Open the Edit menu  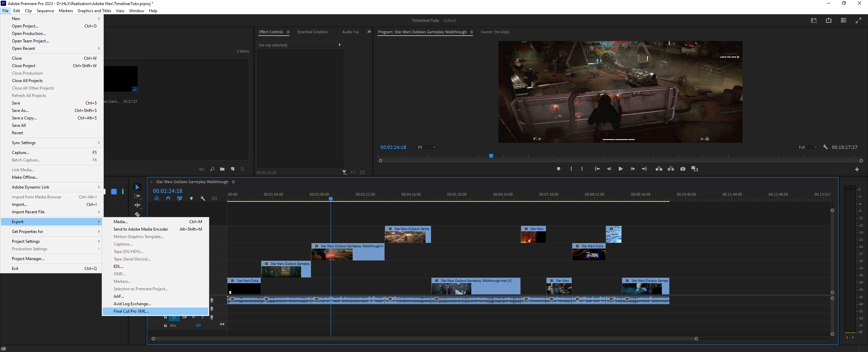17,11
